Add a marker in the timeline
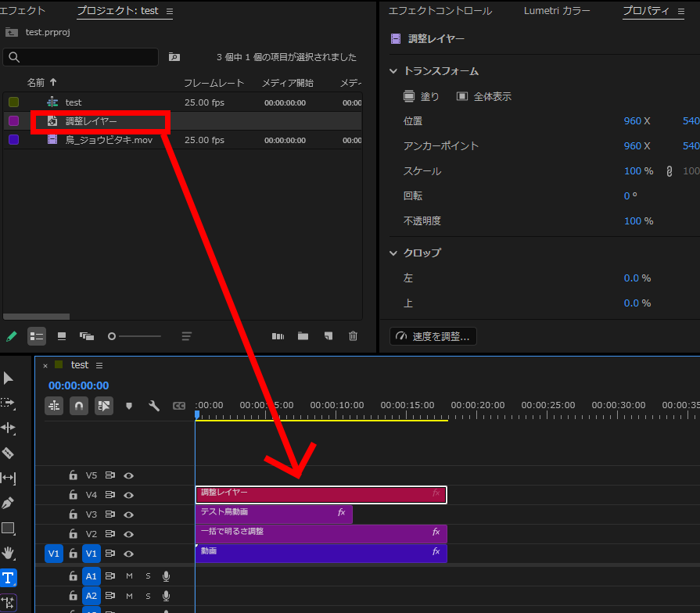 (x=129, y=406)
